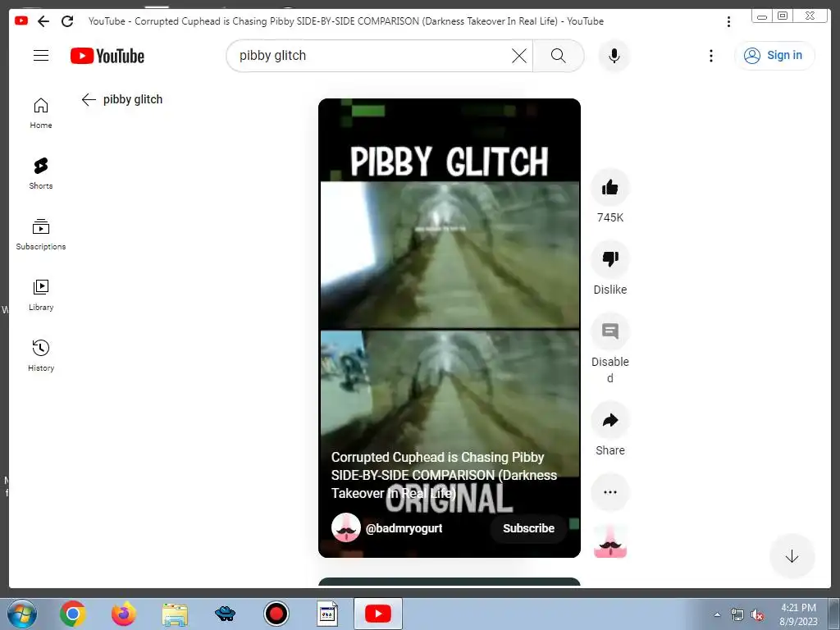The height and width of the screenshot is (630, 840).
Task: Open YouTube settings three-dot menu beside Sign in
Action: pyautogui.click(x=711, y=56)
